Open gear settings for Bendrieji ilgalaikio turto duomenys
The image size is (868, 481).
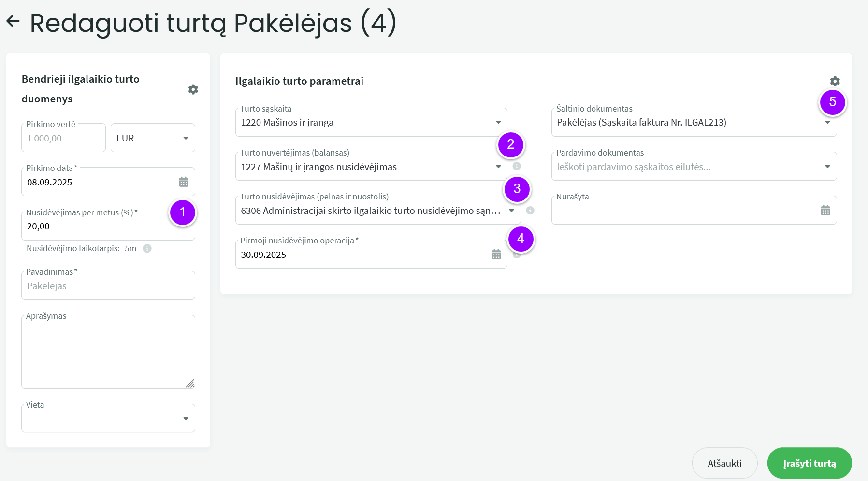(193, 89)
